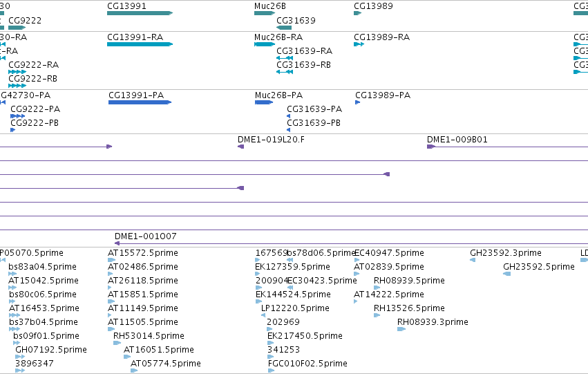The height and width of the screenshot is (374, 588).
Task: Click the RH08939.5prime EST
Action: coord(377,288)
